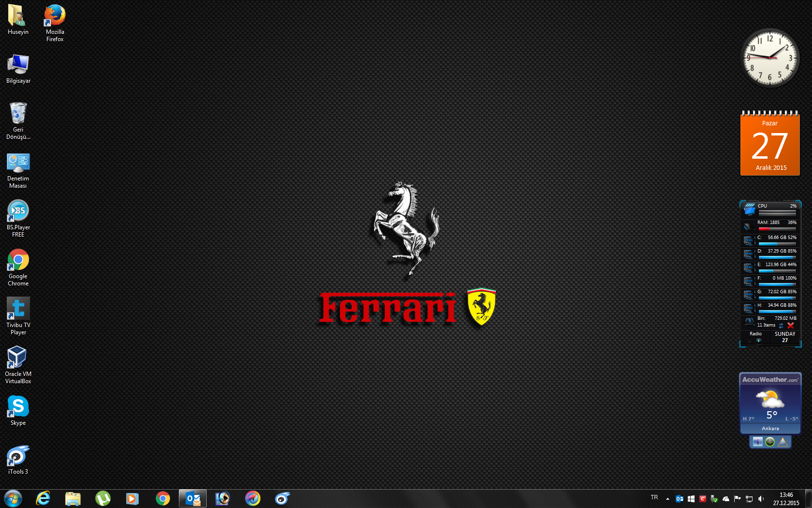Click the E: drive usage bar
The height and width of the screenshot is (508, 812).
tap(777, 270)
